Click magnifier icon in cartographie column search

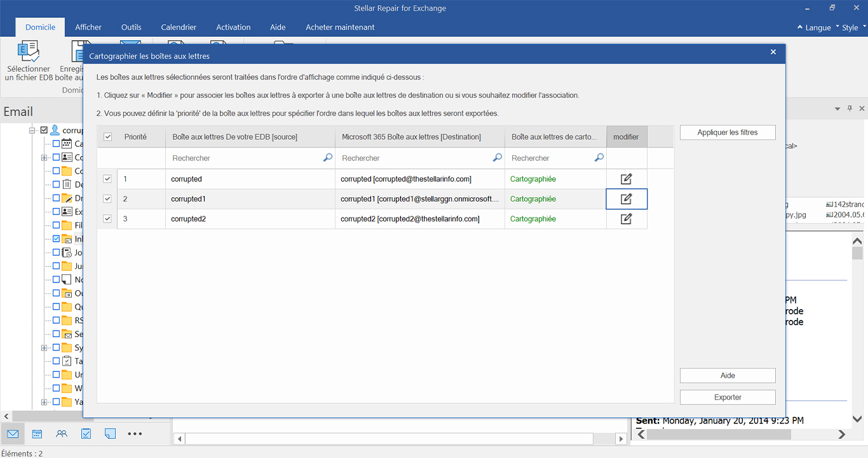599,158
